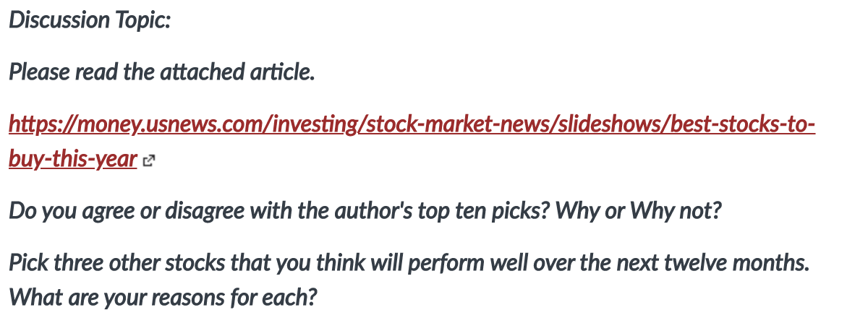Click the "https://" start of the link
Viewport: 868px width, 331px height.
(x=36, y=126)
